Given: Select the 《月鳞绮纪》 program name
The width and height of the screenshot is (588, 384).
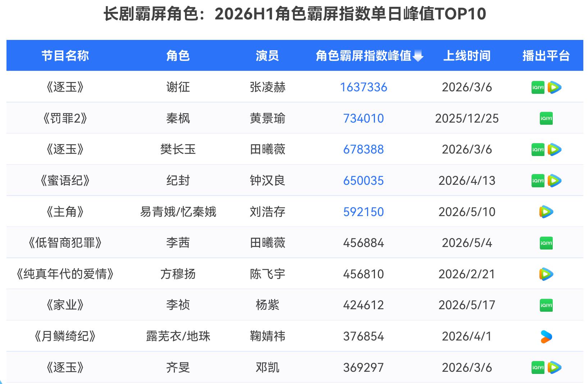Looking at the screenshot, I should pyautogui.click(x=65, y=337).
